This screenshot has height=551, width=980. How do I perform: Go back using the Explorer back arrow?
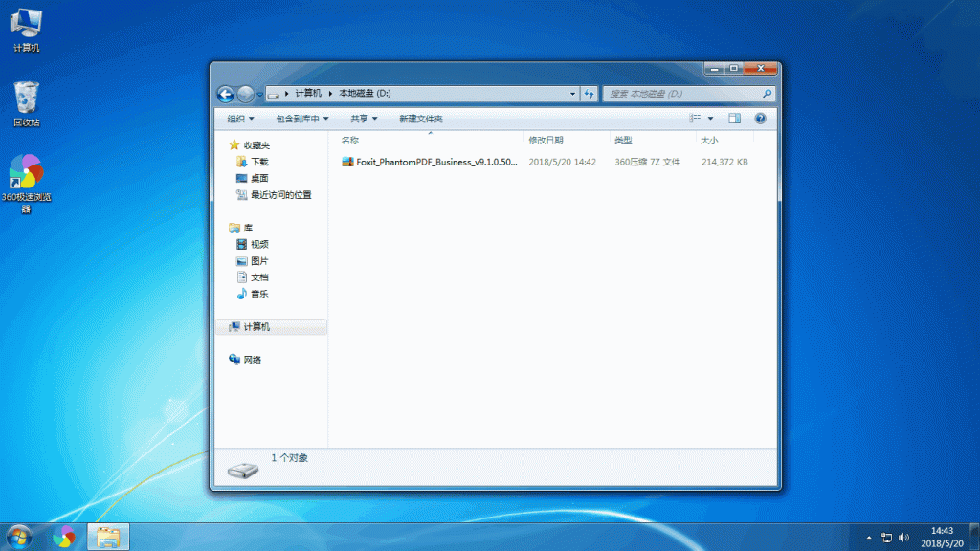click(226, 94)
